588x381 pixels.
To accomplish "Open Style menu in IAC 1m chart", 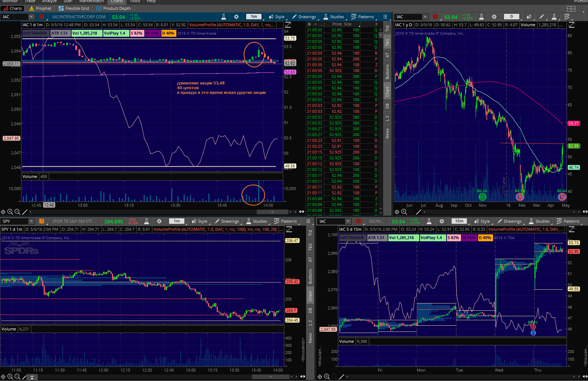I will 277,17.
